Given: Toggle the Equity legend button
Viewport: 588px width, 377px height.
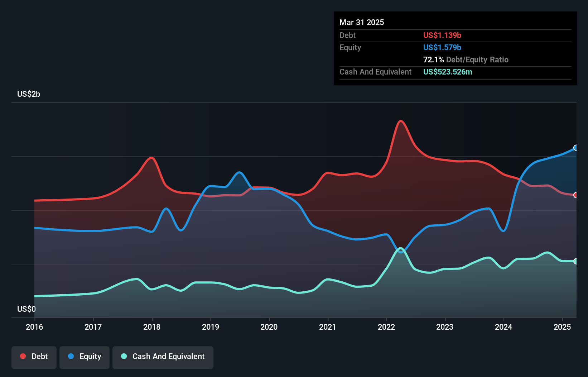Looking at the screenshot, I should [x=85, y=357].
